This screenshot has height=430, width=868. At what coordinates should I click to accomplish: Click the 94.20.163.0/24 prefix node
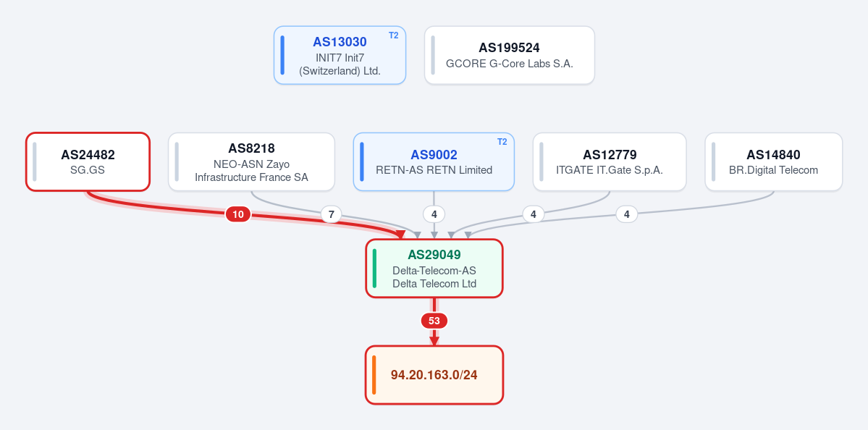pyautogui.click(x=434, y=375)
